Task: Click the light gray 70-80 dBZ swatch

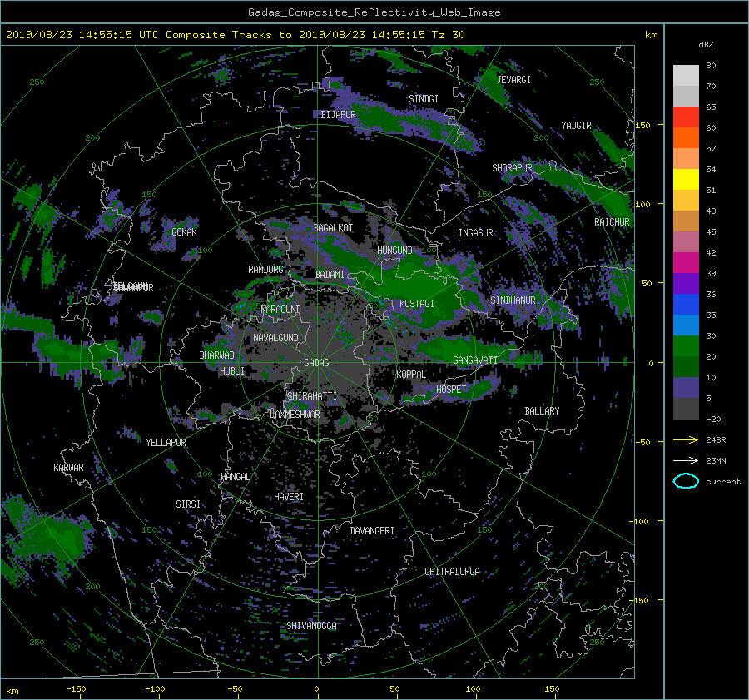Action: 686,76
